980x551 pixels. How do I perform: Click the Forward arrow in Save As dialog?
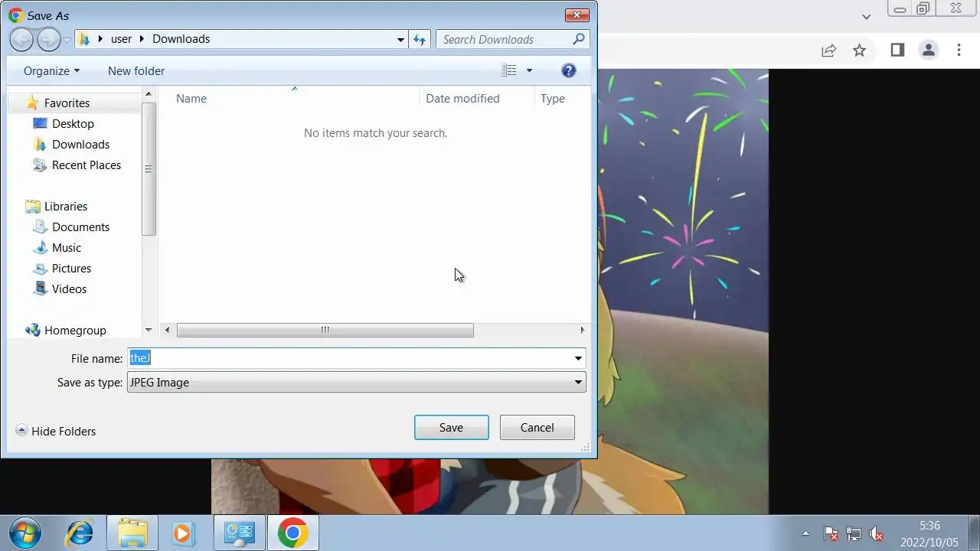(48, 39)
